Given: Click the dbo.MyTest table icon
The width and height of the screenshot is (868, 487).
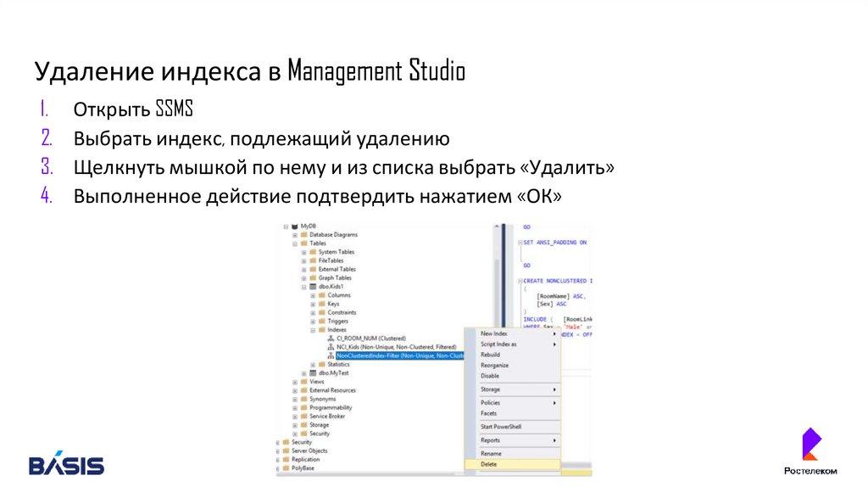Looking at the screenshot, I should pyautogui.click(x=312, y=373).
